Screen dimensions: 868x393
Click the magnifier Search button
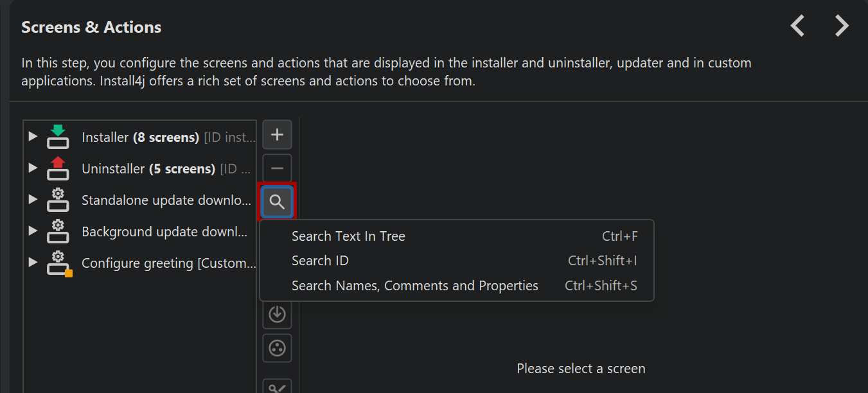(277, 202)
